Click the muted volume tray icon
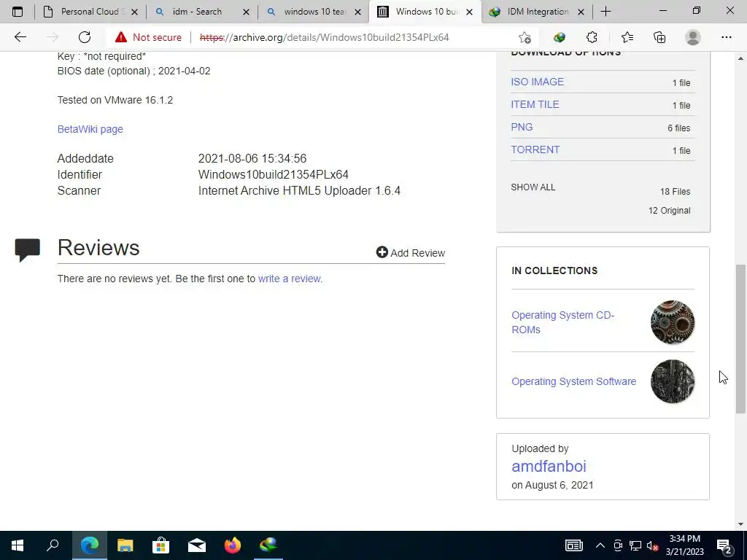Image resolution: width=747 pixels, height=560 pixels. 653,545
